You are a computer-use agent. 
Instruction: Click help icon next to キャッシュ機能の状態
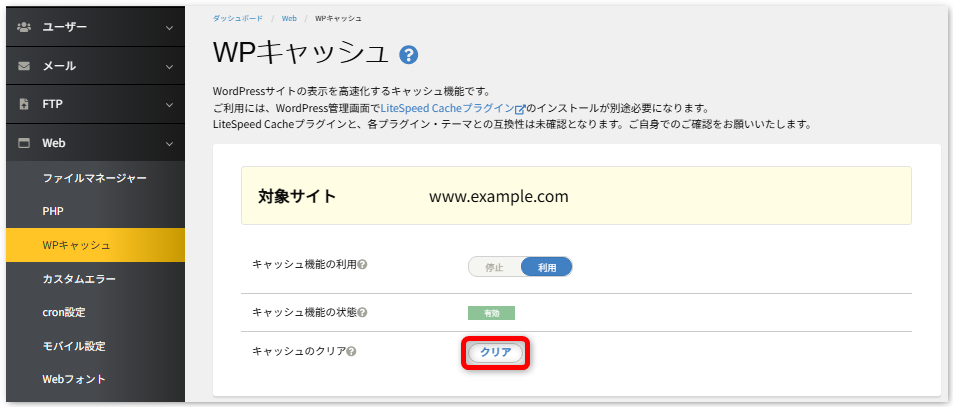tap(363, 313)
